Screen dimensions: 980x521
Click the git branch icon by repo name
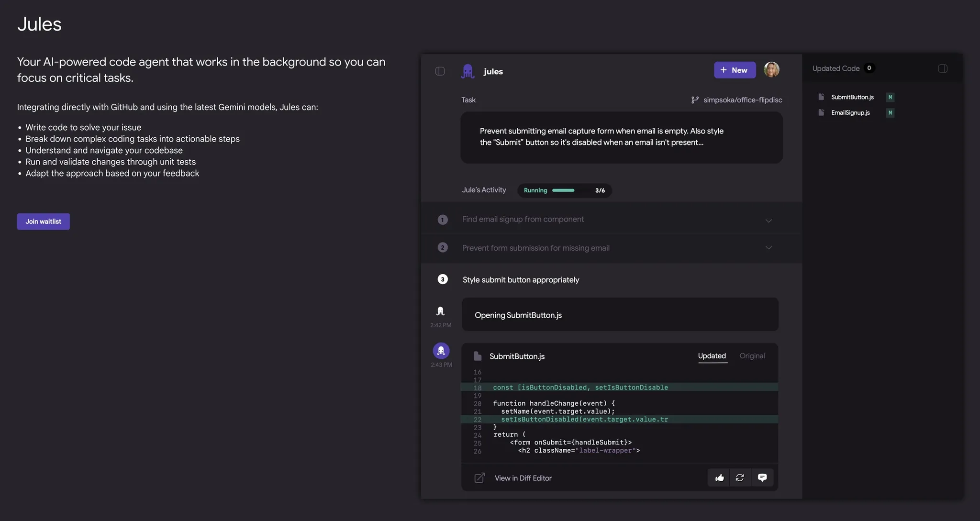[695, 100]
